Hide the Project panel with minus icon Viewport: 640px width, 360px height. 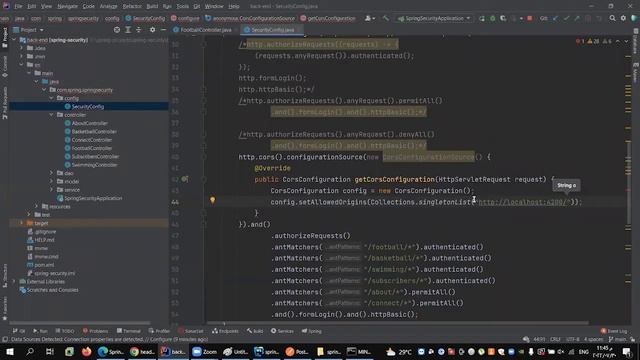click(163, 30)
